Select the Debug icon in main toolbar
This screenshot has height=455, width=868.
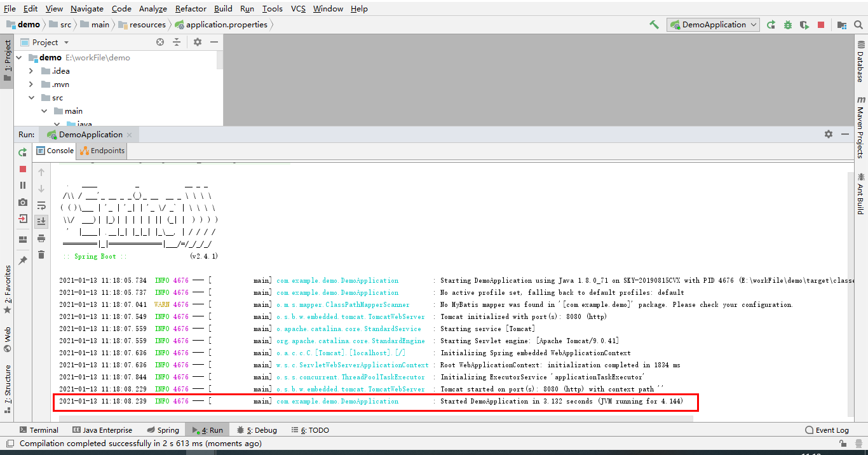pyautogui.click(x=788, y=24)
